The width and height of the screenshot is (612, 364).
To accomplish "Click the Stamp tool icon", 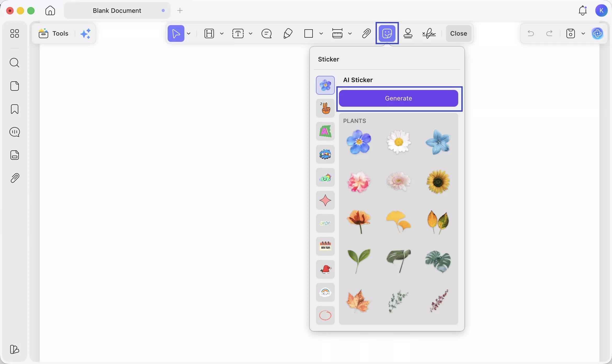I will point(408,33).
